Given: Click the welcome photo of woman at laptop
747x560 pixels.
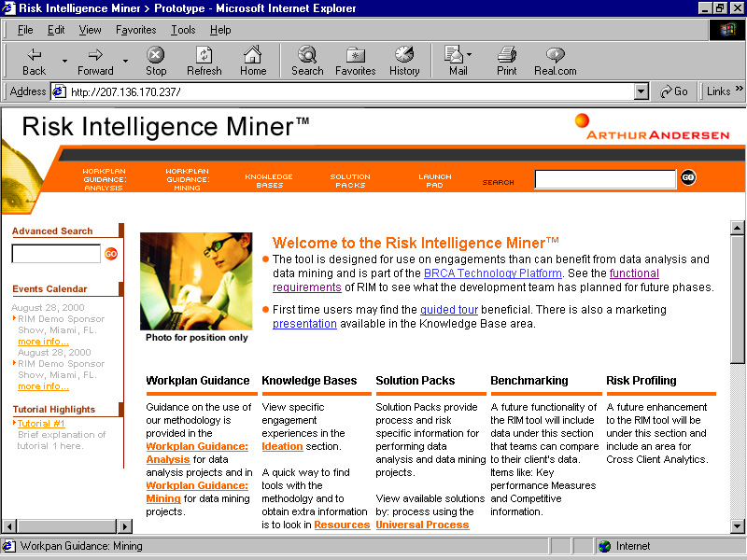Looking at the screenshot, I should 196,282.
